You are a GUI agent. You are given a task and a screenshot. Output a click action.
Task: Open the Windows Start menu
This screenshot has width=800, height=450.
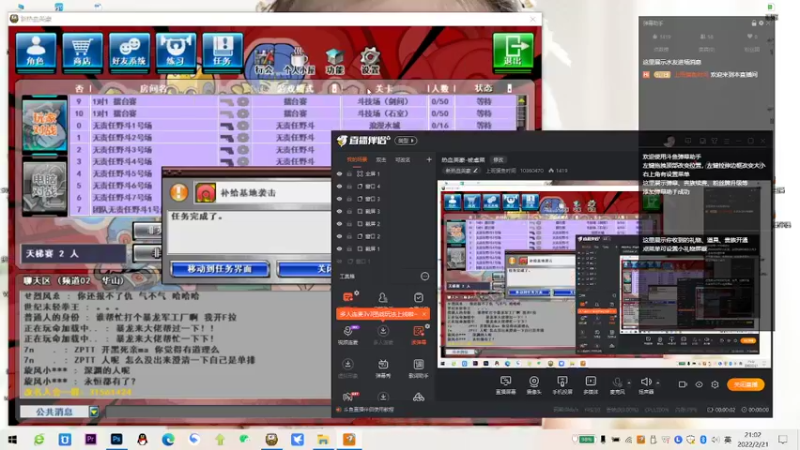point(12,439)
